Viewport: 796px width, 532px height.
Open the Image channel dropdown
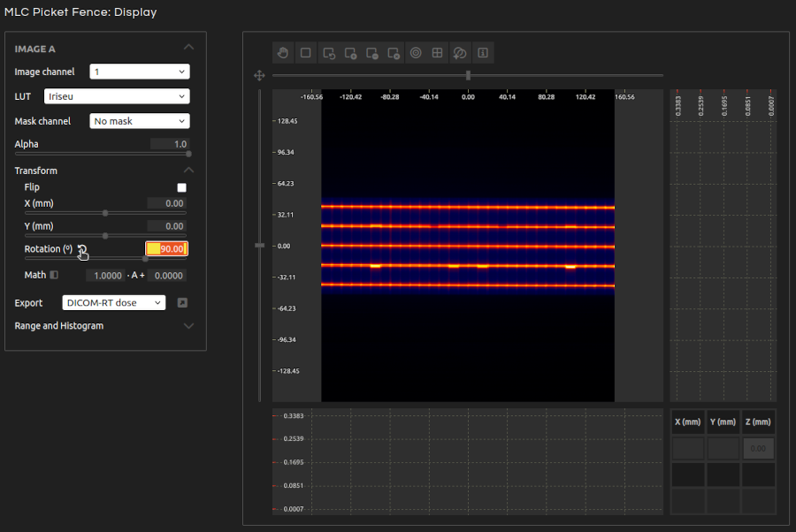point(140,72)
